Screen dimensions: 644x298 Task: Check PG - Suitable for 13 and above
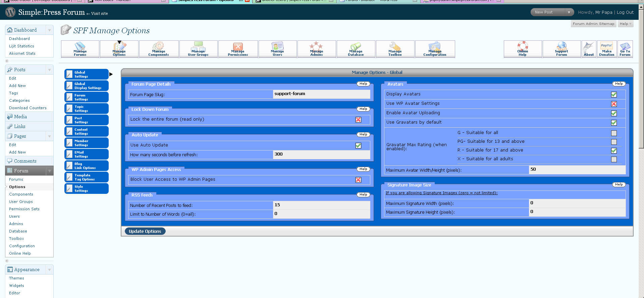[x=614, y=142]
